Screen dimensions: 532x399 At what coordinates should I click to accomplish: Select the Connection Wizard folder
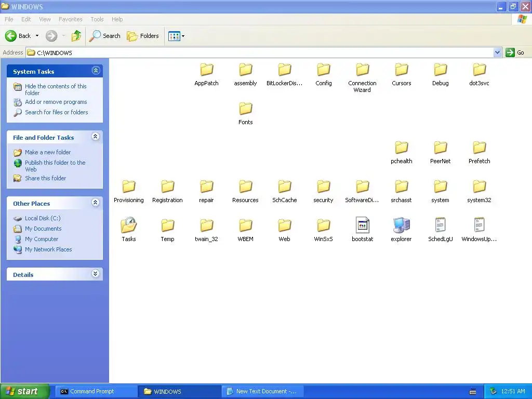362,78
